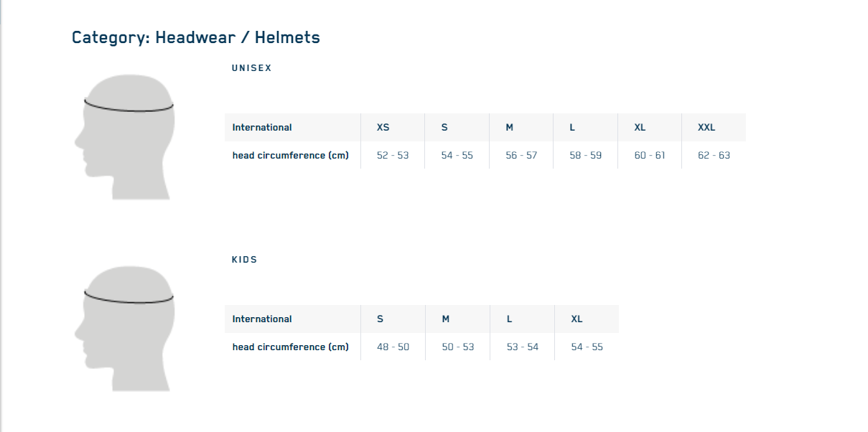868x432 pixels.
Task: Click the Category: Headwear / Helmets heading
Action: pos(195,37)
